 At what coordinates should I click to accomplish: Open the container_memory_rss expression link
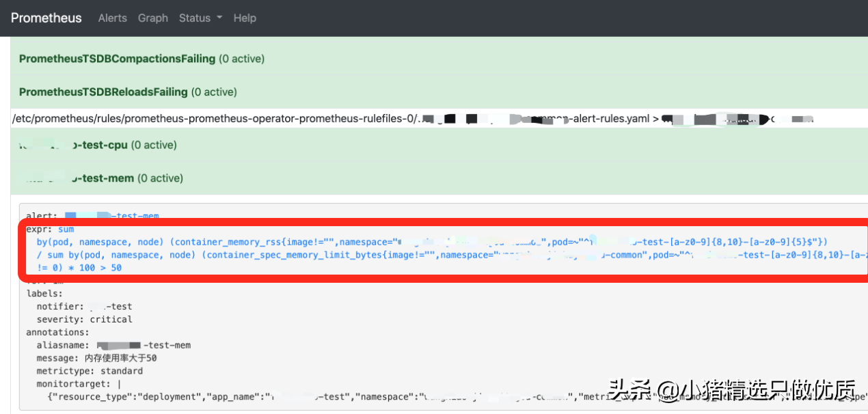431,242
